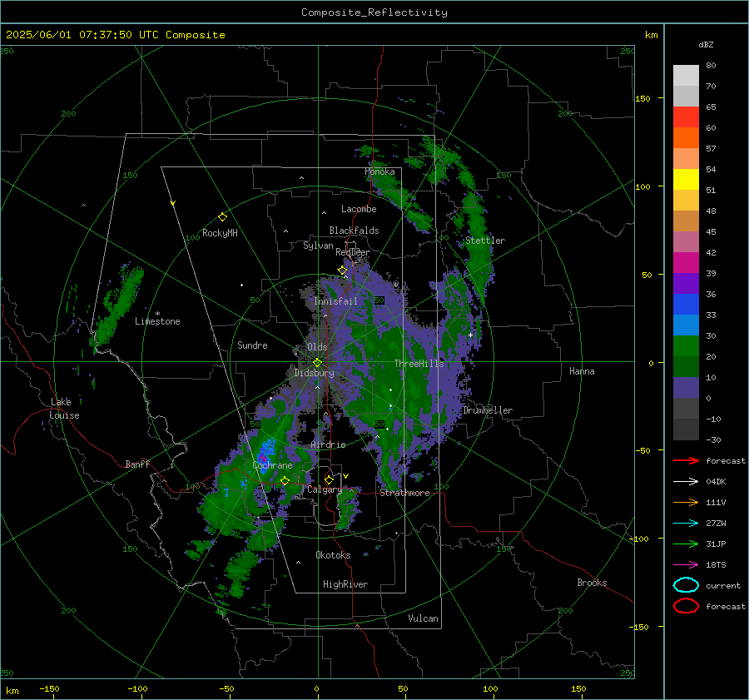Click the Airdrie city label
749x700 pixels.
click(328, 444)
